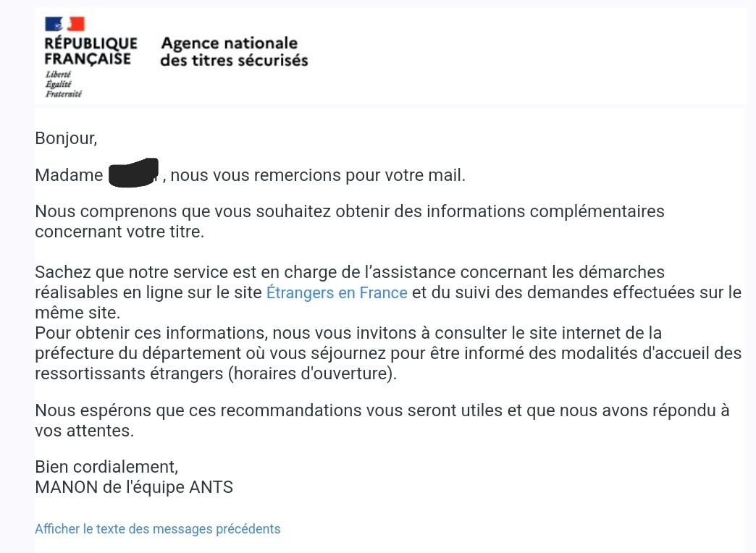Click the paragraph starting Nous comprenons
Screen dimensions: 756x553
click(x=350, y=221)
